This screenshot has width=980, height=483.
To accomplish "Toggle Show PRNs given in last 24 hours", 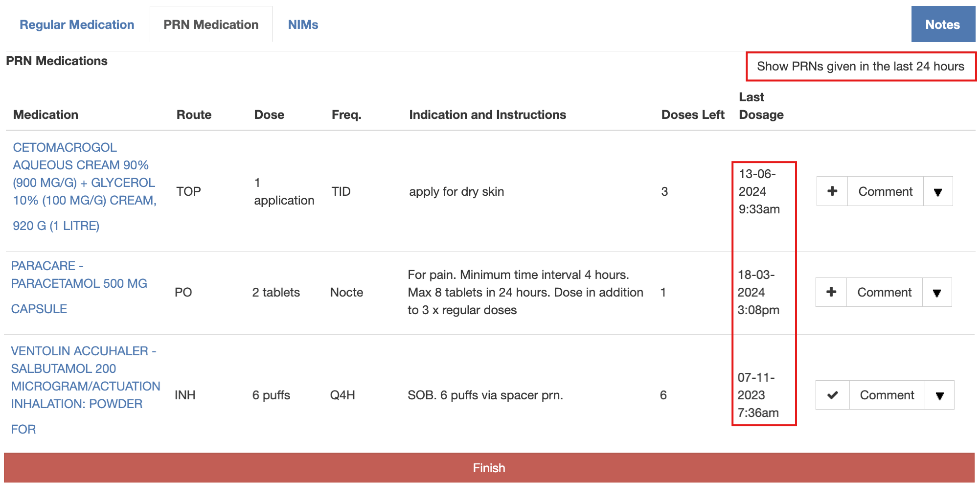I will pos(860,67).
